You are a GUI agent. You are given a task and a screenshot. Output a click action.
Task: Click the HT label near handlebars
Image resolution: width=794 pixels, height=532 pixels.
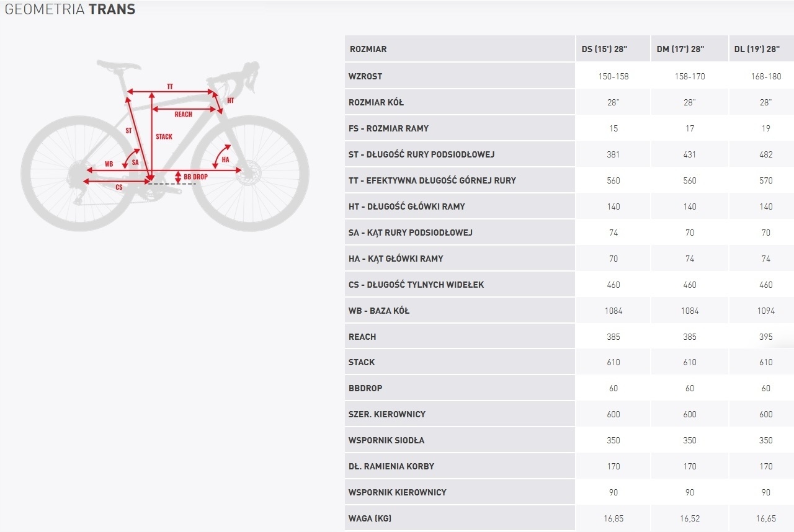[230, 100]
